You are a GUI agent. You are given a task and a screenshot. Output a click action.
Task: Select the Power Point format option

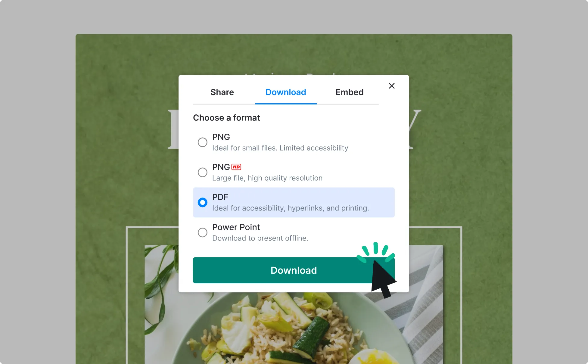coord(202,232)
